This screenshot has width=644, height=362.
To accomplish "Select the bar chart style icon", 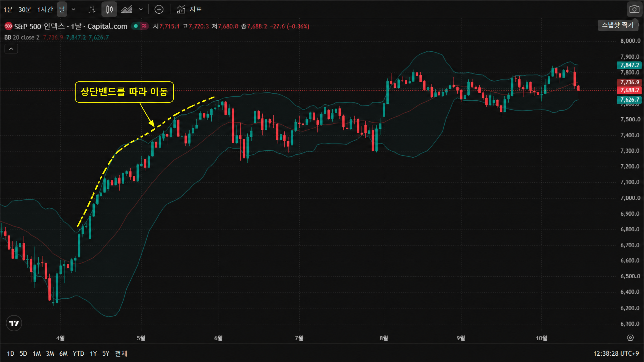I will (x=92, y=9).
